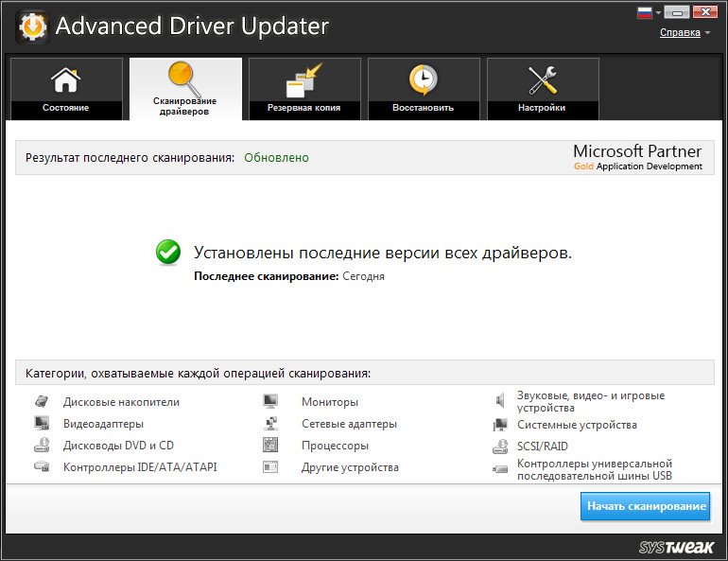728x561 pixels.
Task: Select the Сканирование драйверов tab
Action: (185, 89)
